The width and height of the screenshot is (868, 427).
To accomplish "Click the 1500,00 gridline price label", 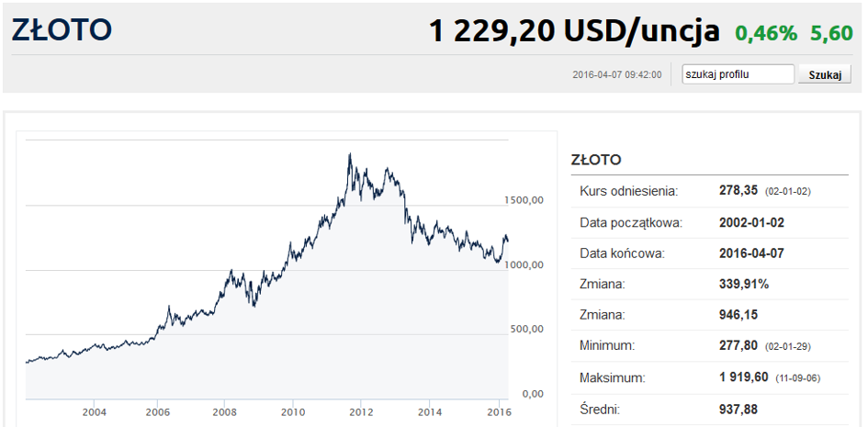I will click(524, 199).
